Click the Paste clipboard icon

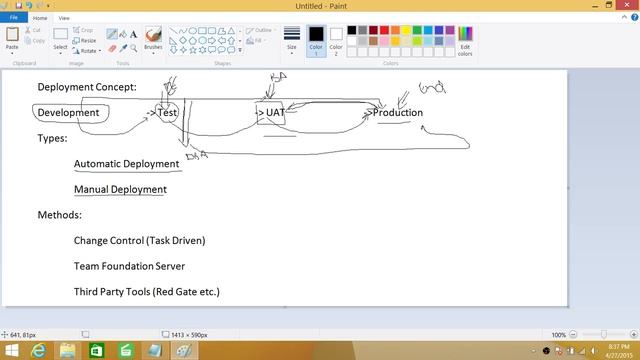[12, 34]
